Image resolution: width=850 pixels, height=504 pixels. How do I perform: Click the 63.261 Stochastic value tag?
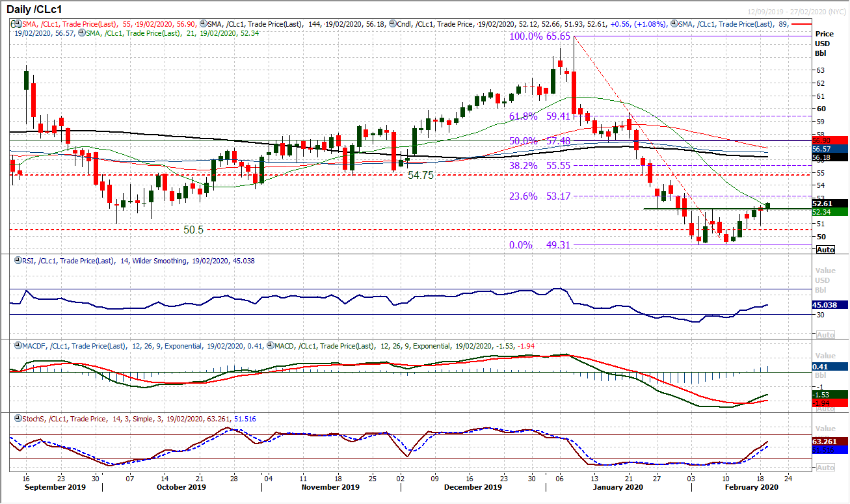830,442
